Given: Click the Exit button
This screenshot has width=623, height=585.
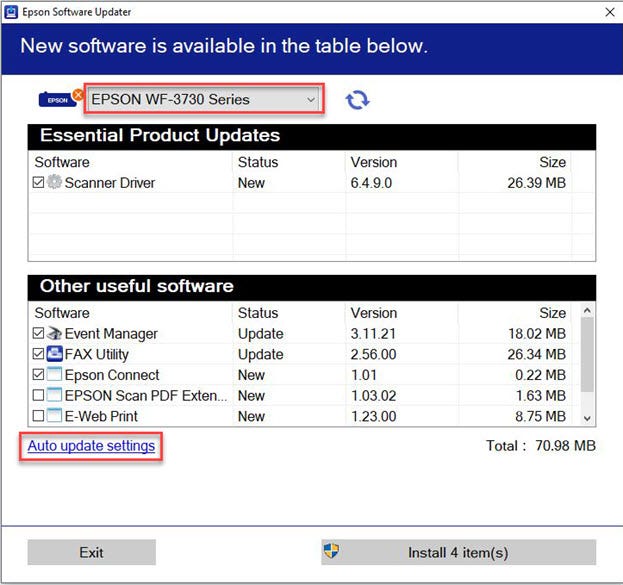Looking at the screenshot, I should tap(91, 552).
